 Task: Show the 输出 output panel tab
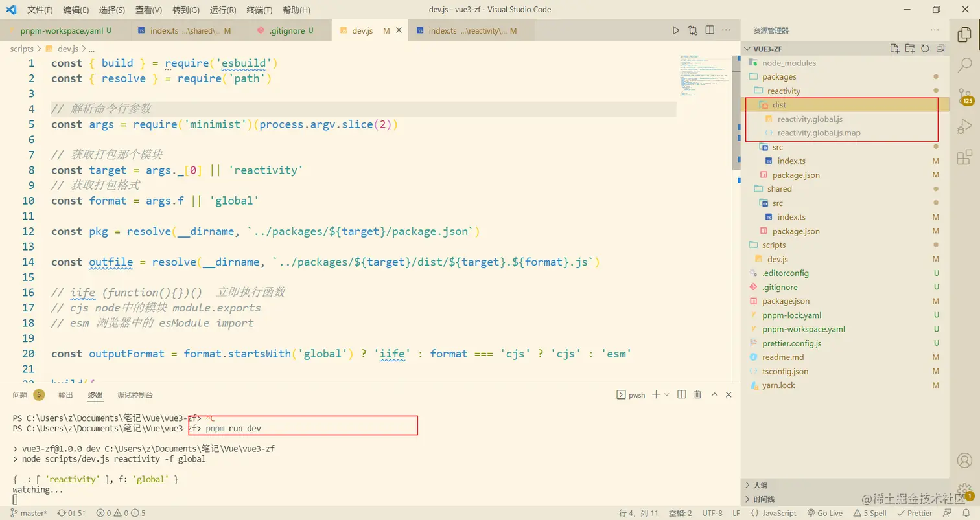point(65,395)
